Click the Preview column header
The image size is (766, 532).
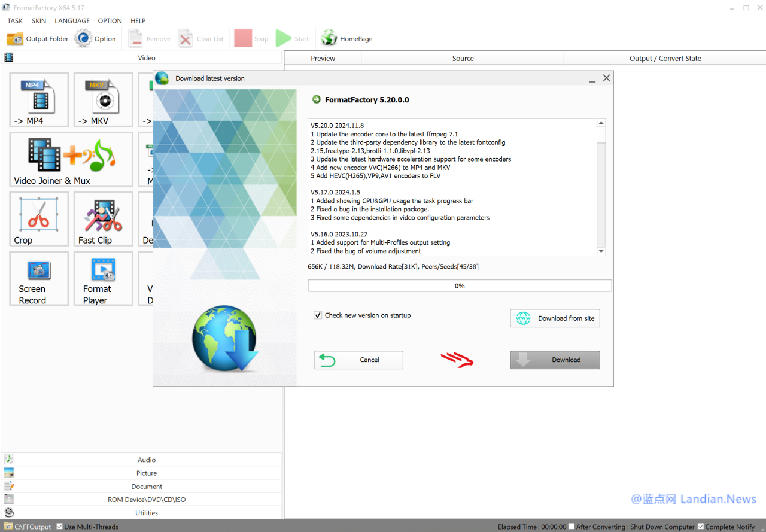[x=323, y=58]
